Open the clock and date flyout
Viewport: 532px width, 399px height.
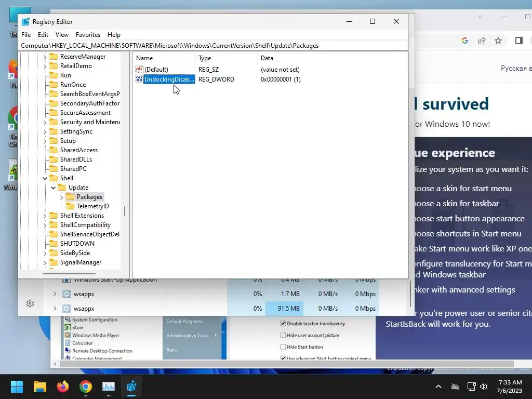(x=510, y=387)
